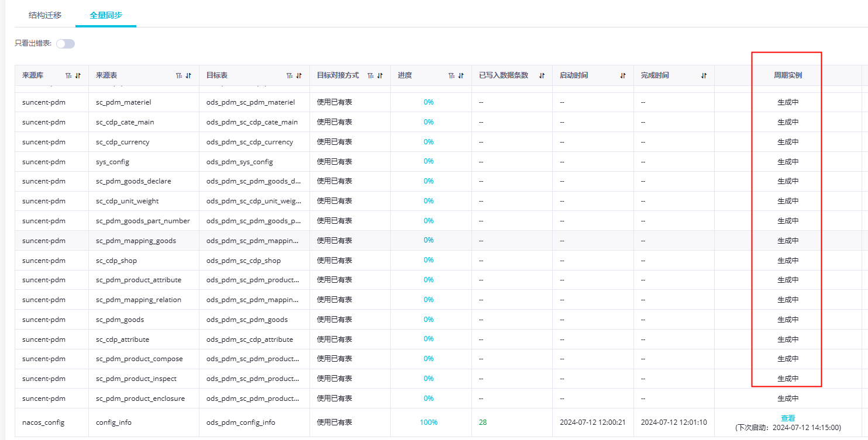The width and height of the screenshot is (868, 440).
Task: Click 使用已有表 in sys_config row
Action: pyautogui.click(x=335, y=162)
